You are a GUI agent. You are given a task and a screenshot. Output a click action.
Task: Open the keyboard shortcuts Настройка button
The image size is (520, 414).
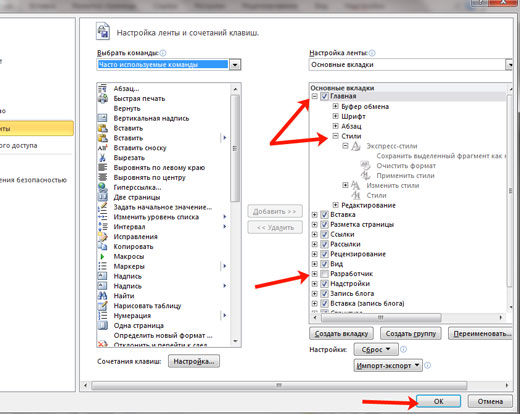tap(194, 361)
